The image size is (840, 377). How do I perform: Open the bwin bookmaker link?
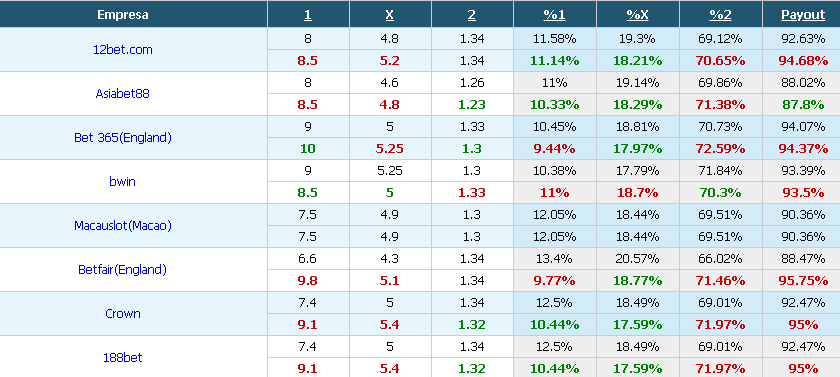[123, 182]
